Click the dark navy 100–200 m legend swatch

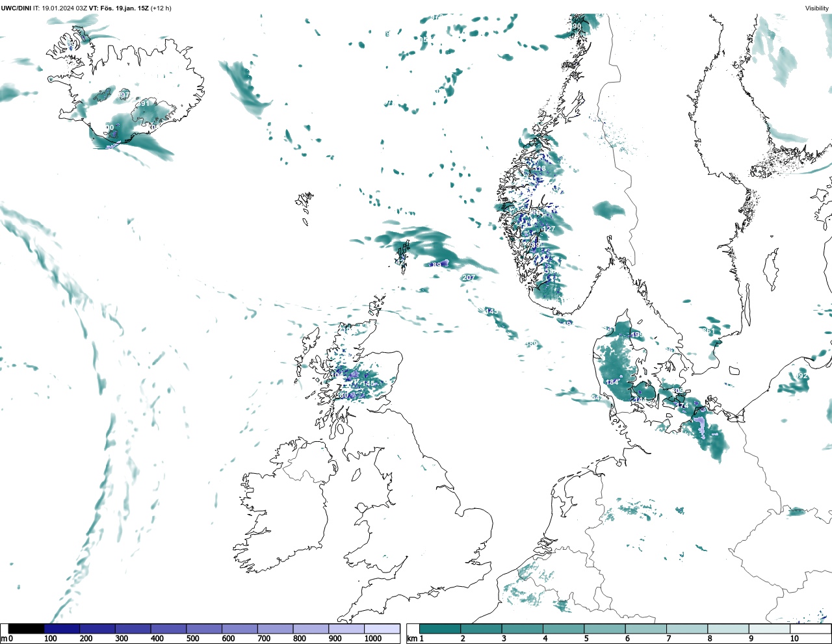(62, 628)
